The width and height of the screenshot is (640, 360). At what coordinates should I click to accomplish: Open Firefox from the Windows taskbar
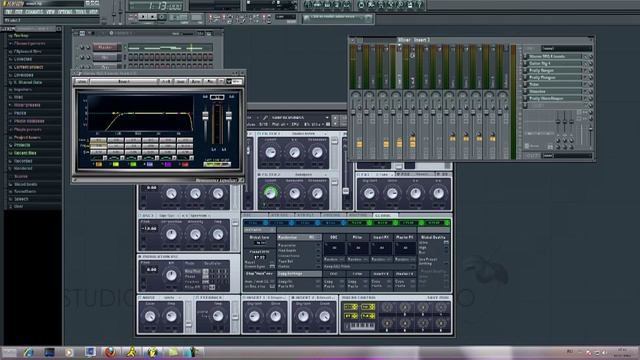(110, 352)
